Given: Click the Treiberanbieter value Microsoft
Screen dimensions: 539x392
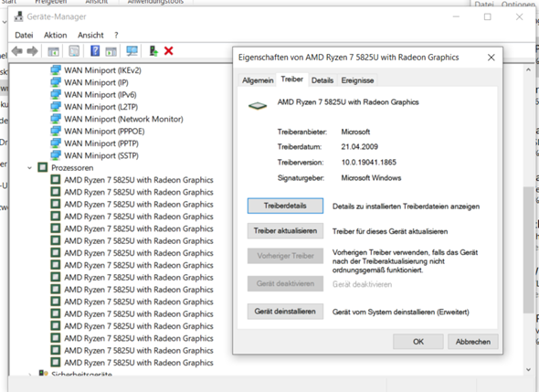Looking at the screenshot, I should pos(355,132).
